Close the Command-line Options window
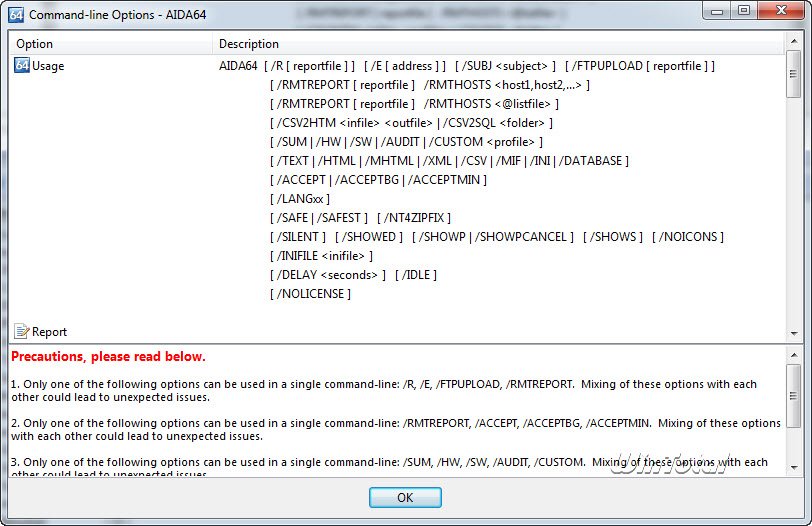The width and height of the screenshot is (812, 526). point(782,10)
